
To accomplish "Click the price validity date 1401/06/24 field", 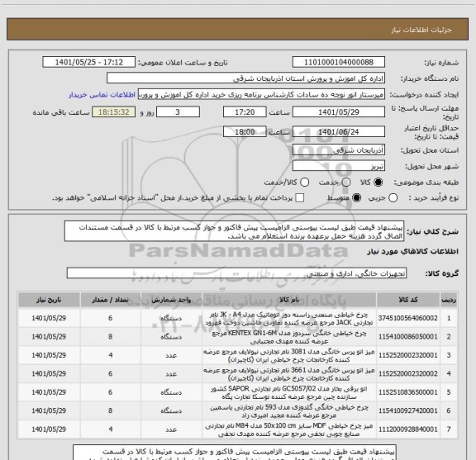I will pos(339,131).
